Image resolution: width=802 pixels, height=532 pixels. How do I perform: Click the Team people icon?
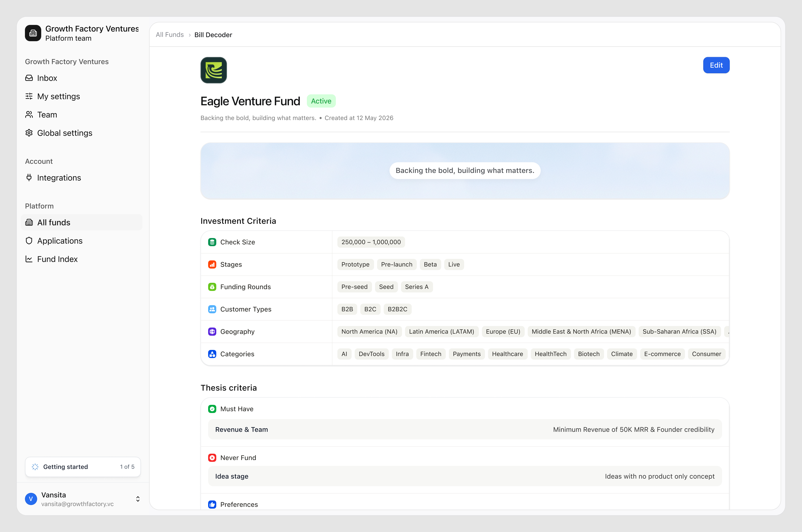tap(29, 115)
